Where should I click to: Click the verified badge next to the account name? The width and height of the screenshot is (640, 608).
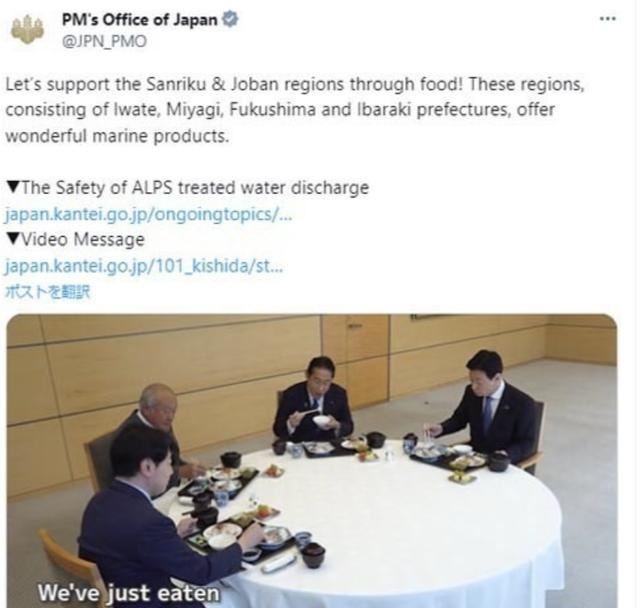(230, 19)
